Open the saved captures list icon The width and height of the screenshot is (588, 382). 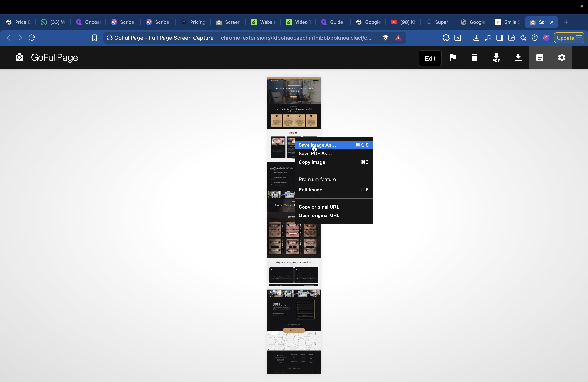tap(540, 58)
